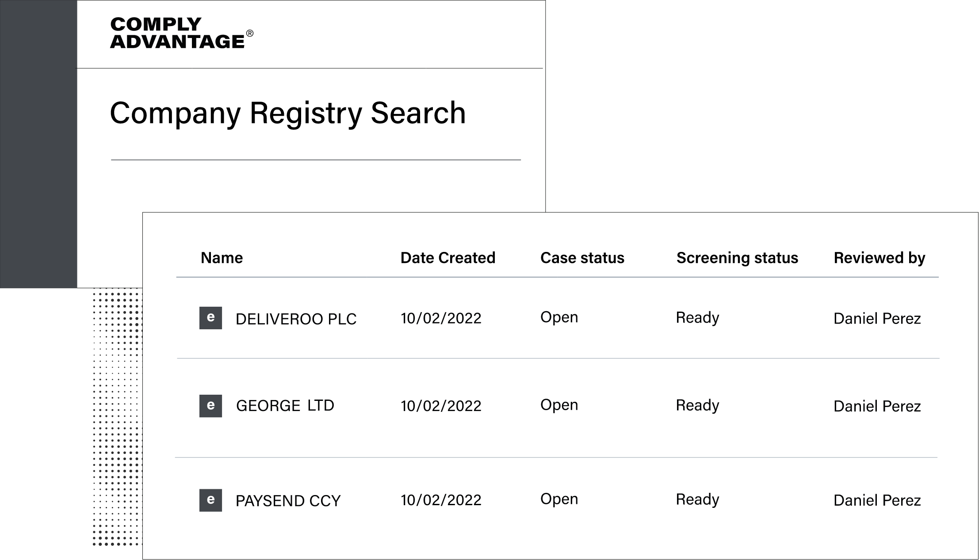Sort by the Reviewed by column header
Screen dimensions: 979x560
tap(880, 258)
